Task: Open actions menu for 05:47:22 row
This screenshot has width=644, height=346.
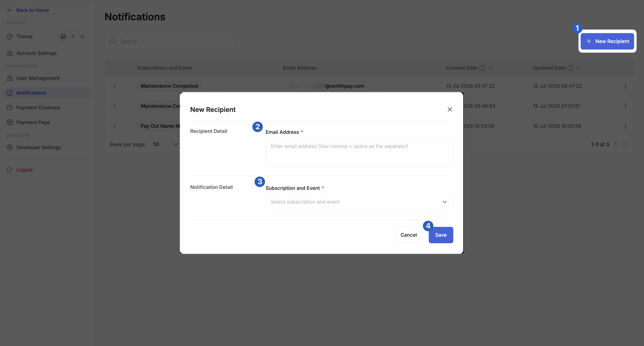Action: point(626,86)
